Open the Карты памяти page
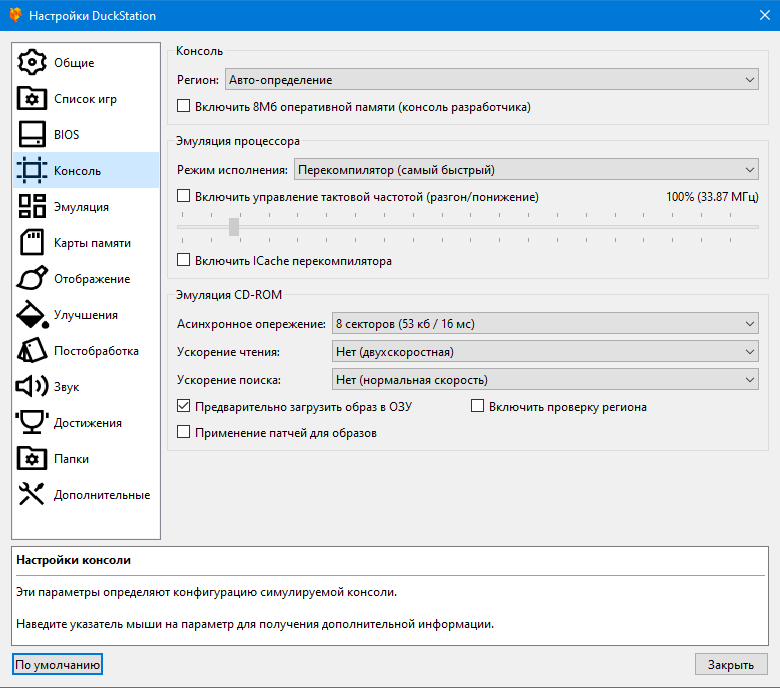Image resolution: width=780 pixels, height=688 pixels. pyautogui.click(x=86, y=242)
